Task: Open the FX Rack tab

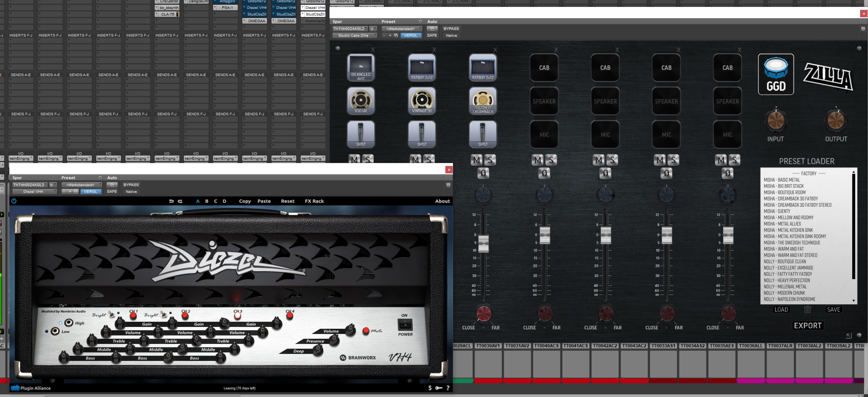Action: tap(314, 201)
